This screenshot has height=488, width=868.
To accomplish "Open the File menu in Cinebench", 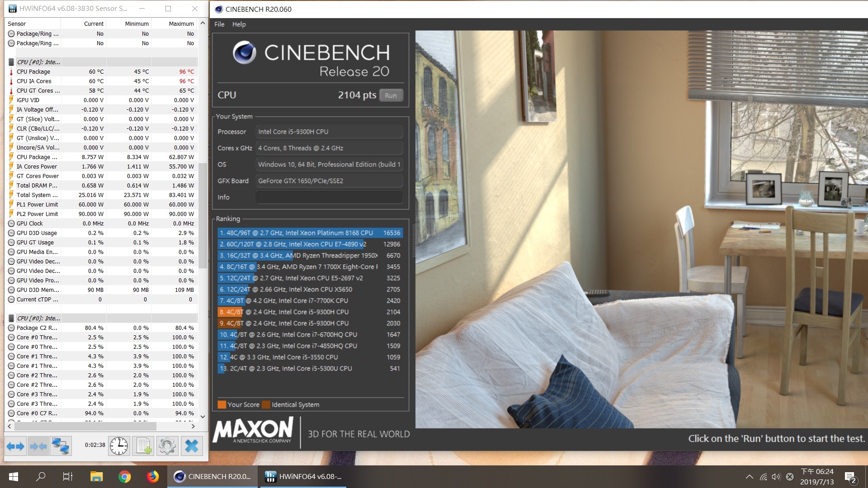I will (x=219, y=24).
